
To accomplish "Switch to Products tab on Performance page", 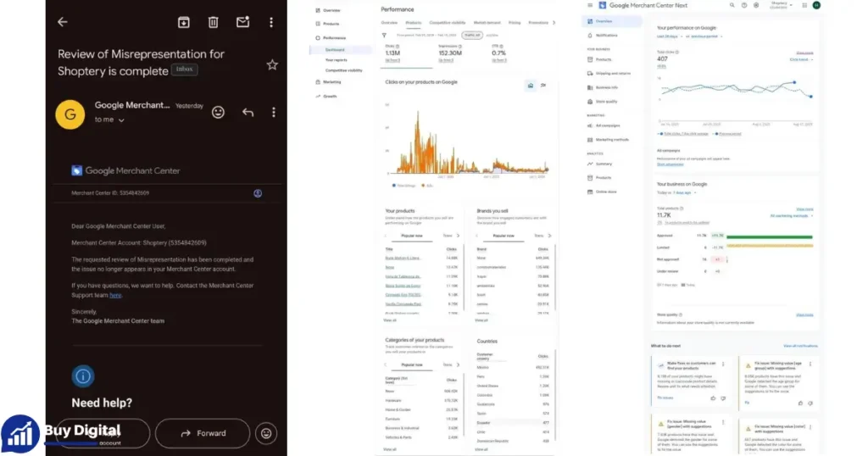I will tap(414, 23).
